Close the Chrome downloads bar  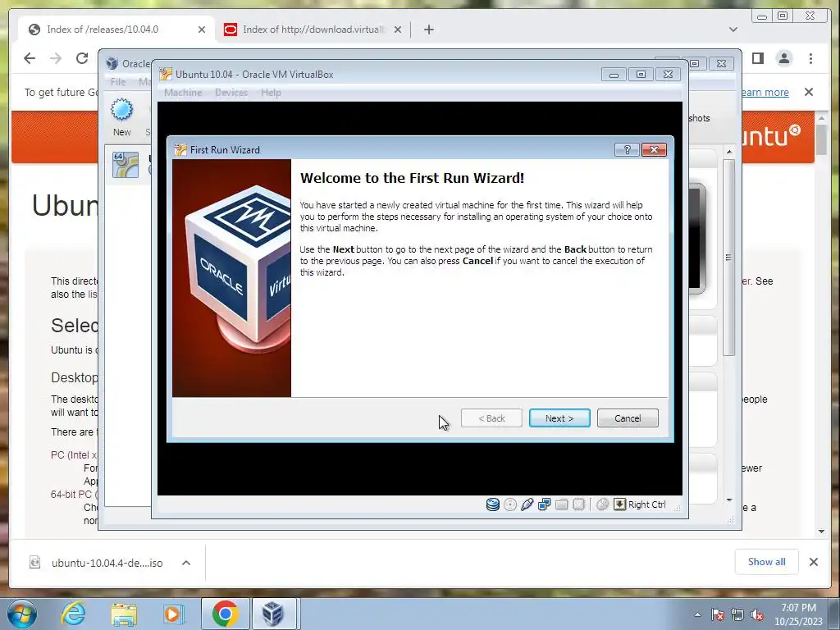(x=814, y=562)
